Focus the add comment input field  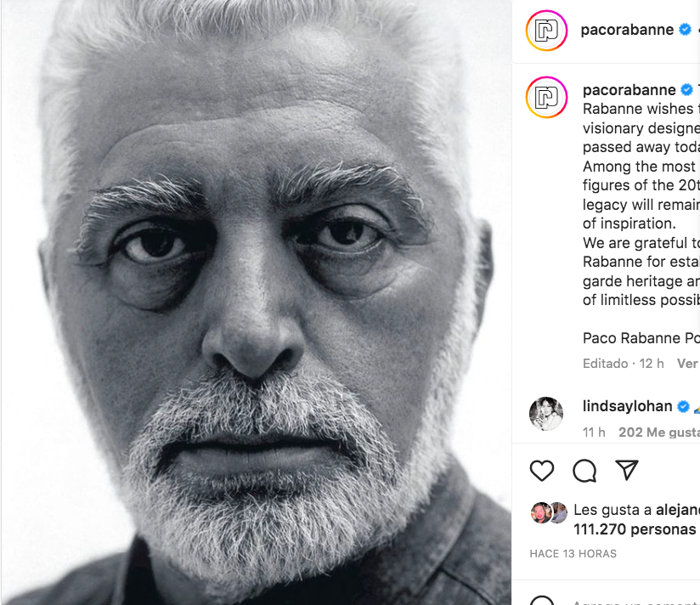pyautogui.click(x=633, y=600)
